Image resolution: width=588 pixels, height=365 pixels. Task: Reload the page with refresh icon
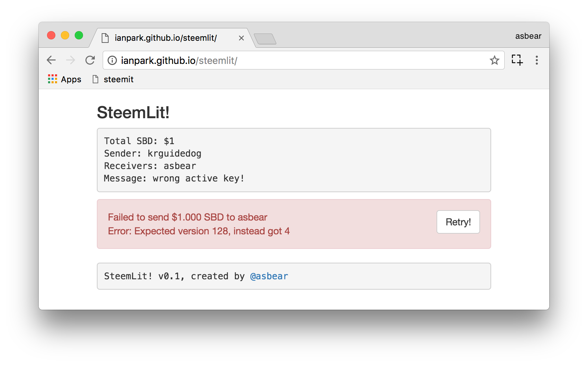[90, 60]
